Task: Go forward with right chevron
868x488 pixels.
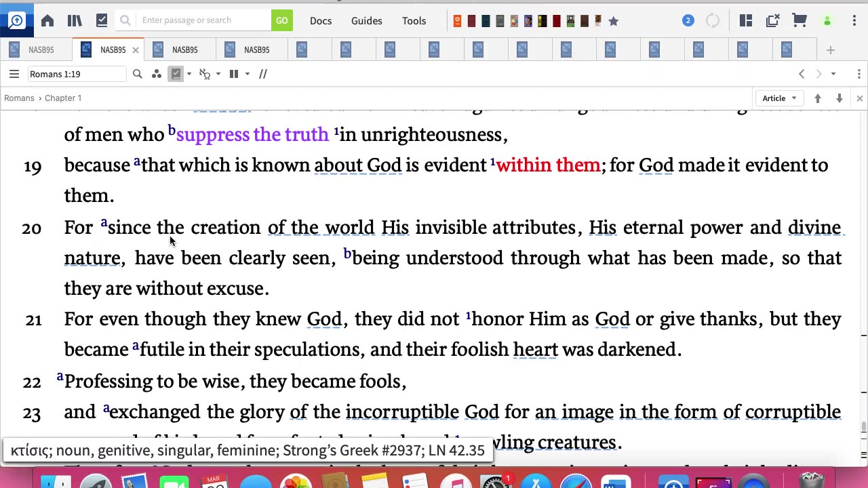Action: point(818,74)
